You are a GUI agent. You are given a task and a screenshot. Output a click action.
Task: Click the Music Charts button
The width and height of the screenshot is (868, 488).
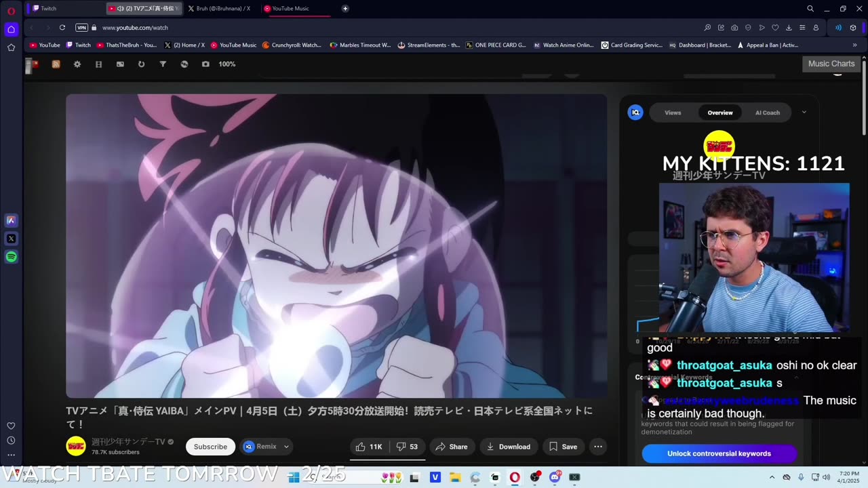[831, 64]
